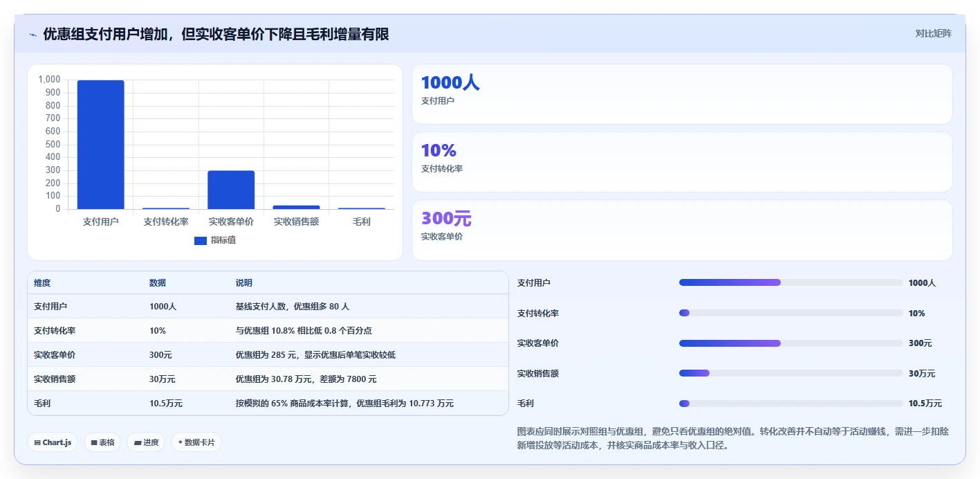Select the 1000人 支付用户 data card
Viewport: 980px width, 479px height.
tap(682, 94)
